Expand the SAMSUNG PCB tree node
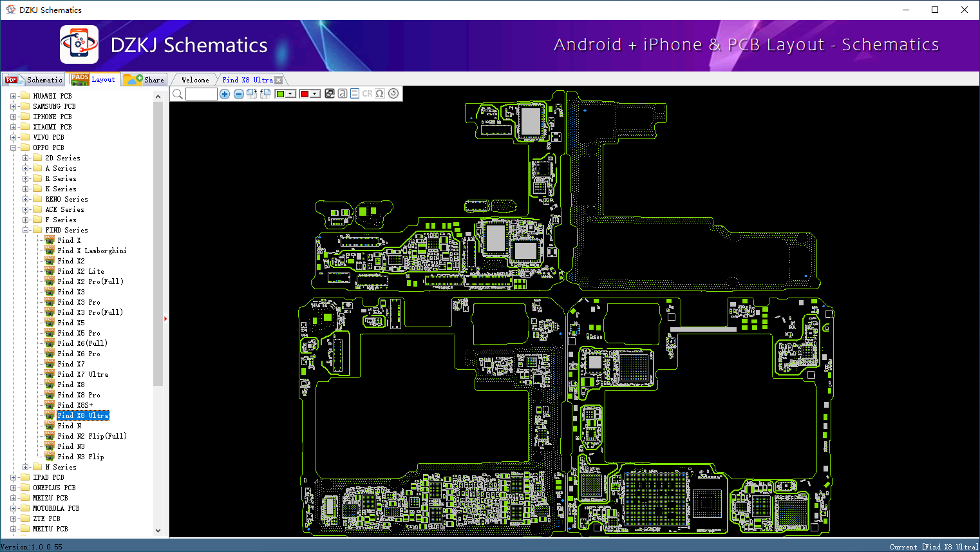This screenshot has width=980, height=552. click(x=13, y=106)
